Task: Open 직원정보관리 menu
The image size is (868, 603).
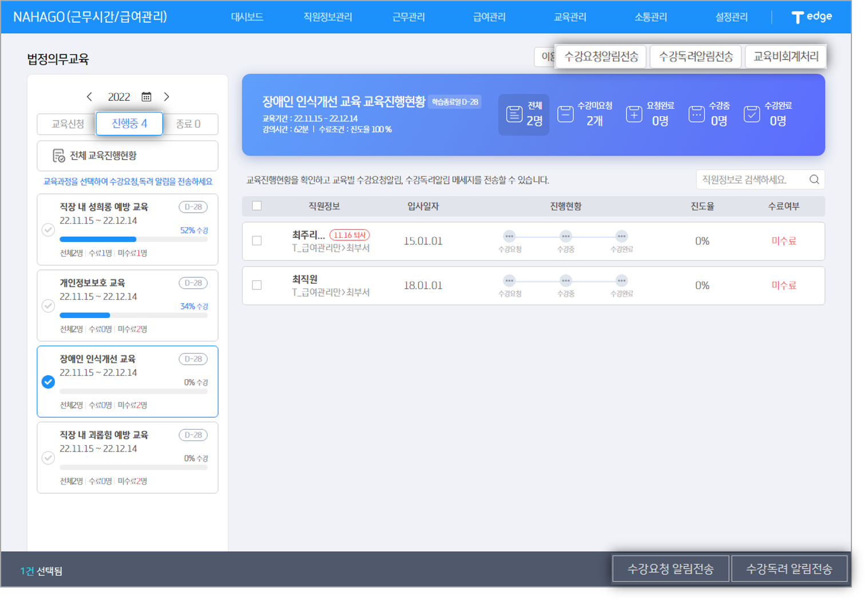Action: [x=327, y=17]
